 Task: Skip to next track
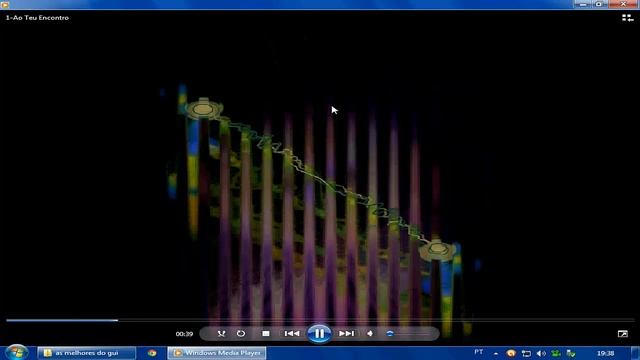[x=346, y=333]
